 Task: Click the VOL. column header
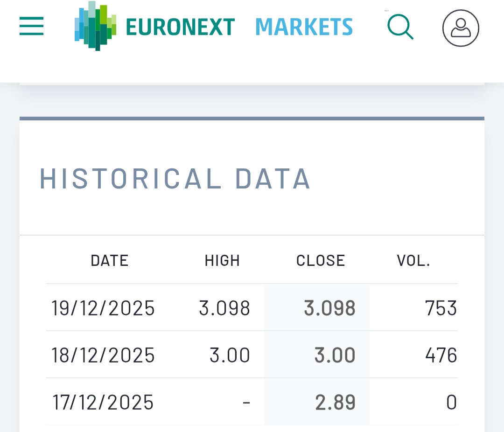[x=413, y=260]
